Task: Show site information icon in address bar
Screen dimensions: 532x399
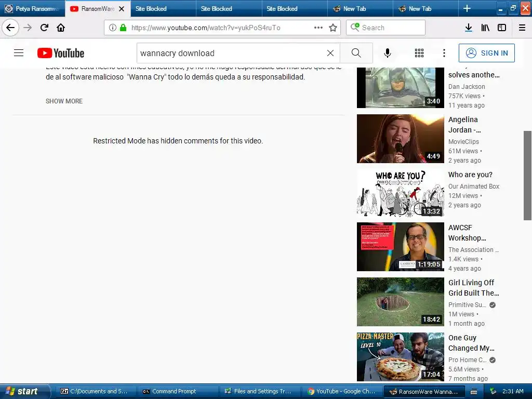Action: (x=113, y=28)
